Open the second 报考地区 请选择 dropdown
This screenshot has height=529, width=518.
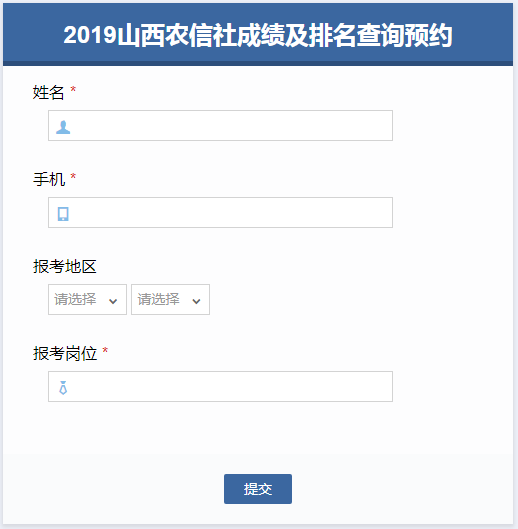[x=170, y=300]
